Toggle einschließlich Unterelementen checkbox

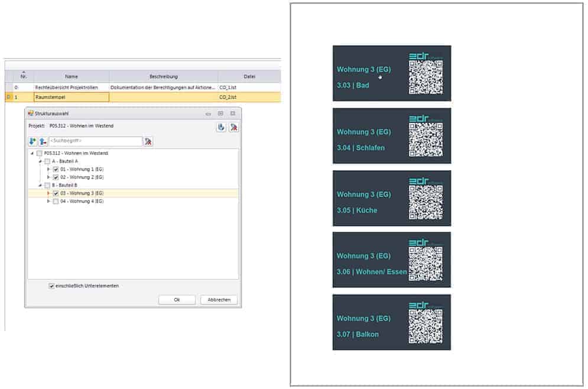pos(51,286)
